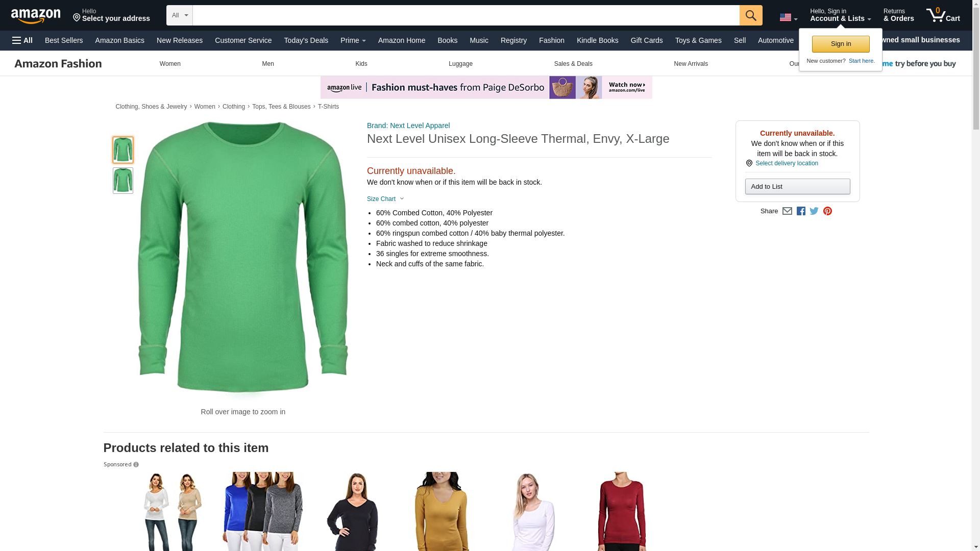Click Add to List button
The image size is (980, 551).
click(797, 186)
